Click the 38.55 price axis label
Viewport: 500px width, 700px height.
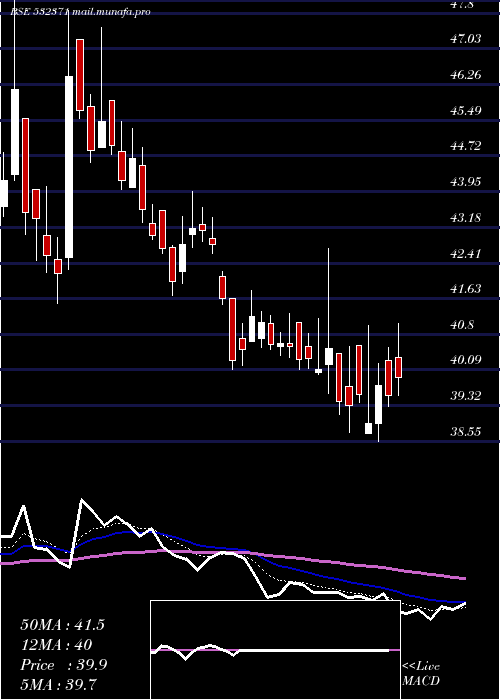click(466, 432)
